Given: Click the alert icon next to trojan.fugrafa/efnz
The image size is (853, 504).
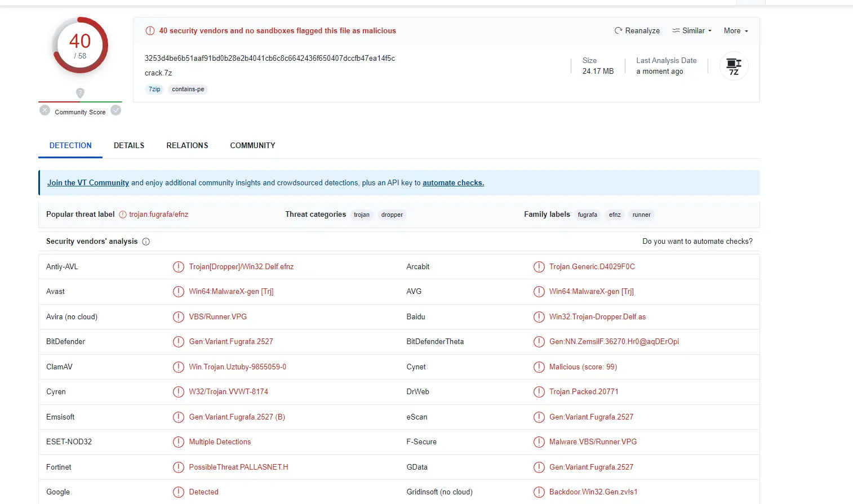Looking at the screenshot, I should pos(123,215).
